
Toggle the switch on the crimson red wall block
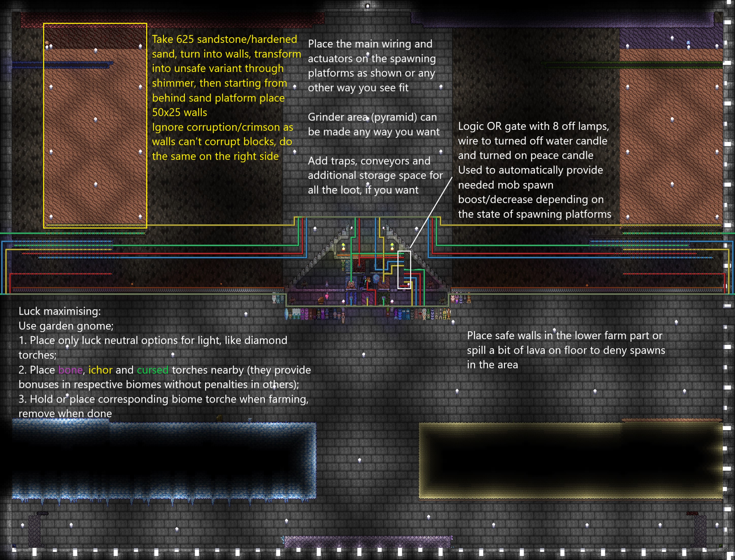(x=359, y=266)
